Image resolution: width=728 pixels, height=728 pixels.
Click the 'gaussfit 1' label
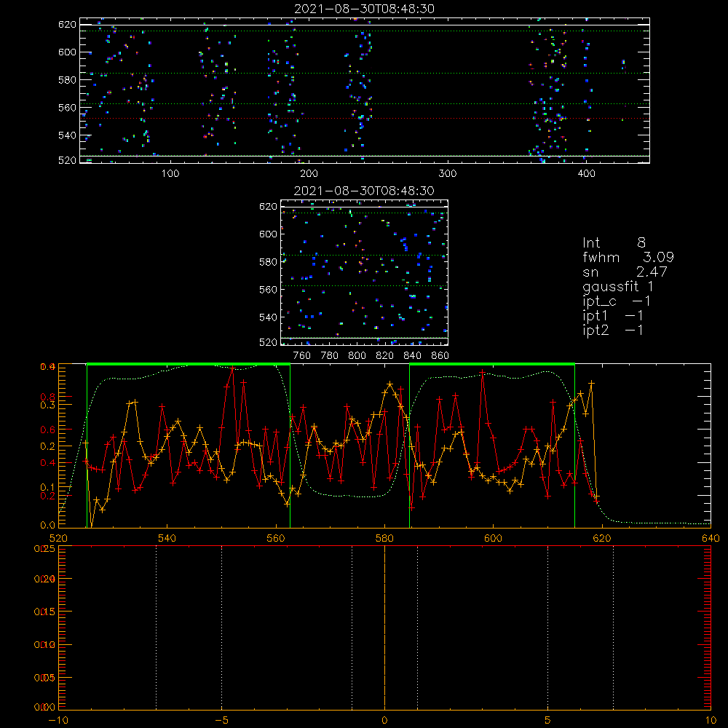[618, 286]
